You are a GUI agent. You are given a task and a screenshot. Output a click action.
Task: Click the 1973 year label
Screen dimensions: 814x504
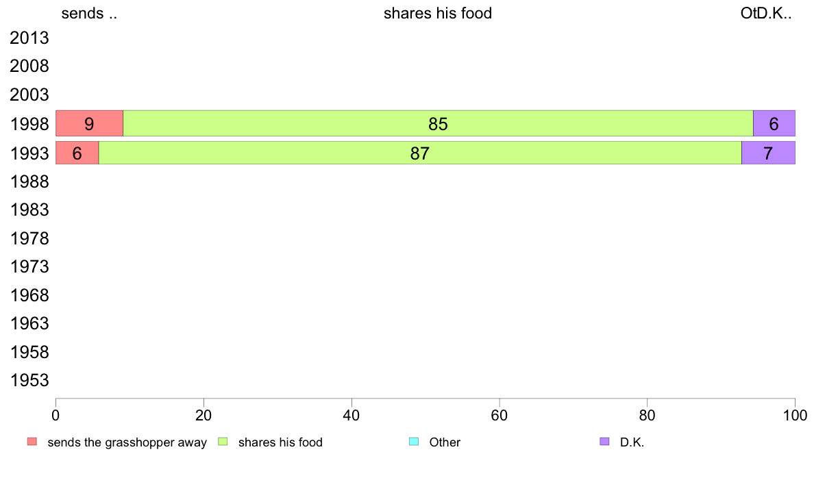click(x=29, y=267)
